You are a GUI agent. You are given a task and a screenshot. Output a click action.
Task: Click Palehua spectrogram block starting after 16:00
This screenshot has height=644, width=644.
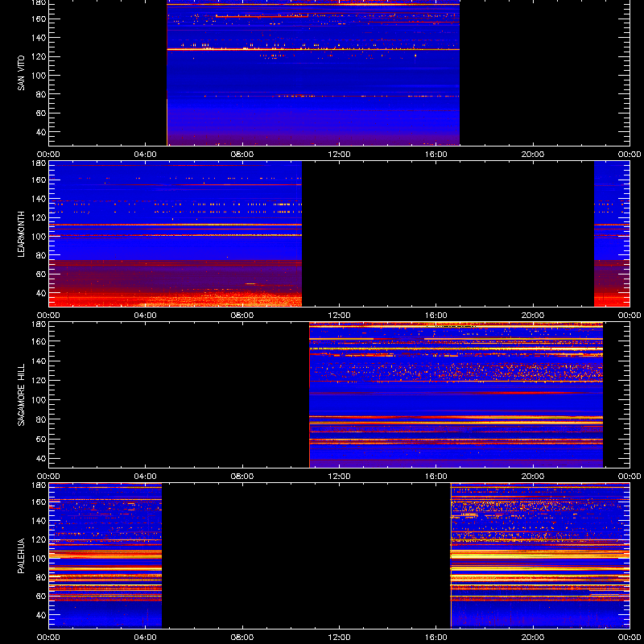coord(540,556)
